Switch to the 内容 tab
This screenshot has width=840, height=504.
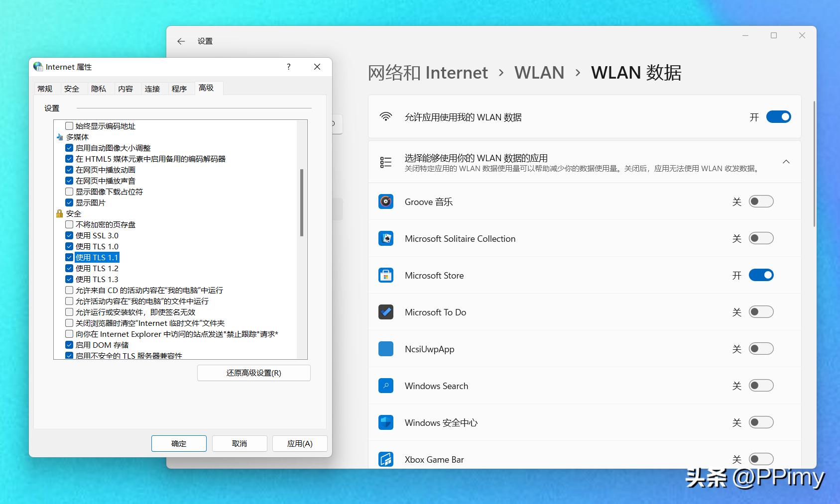(x=125, y=89)
